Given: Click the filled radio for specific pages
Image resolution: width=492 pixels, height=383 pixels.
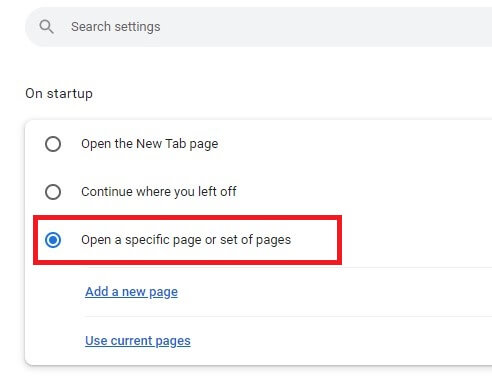Looking at the screenshot, I should tap(53, 240).
